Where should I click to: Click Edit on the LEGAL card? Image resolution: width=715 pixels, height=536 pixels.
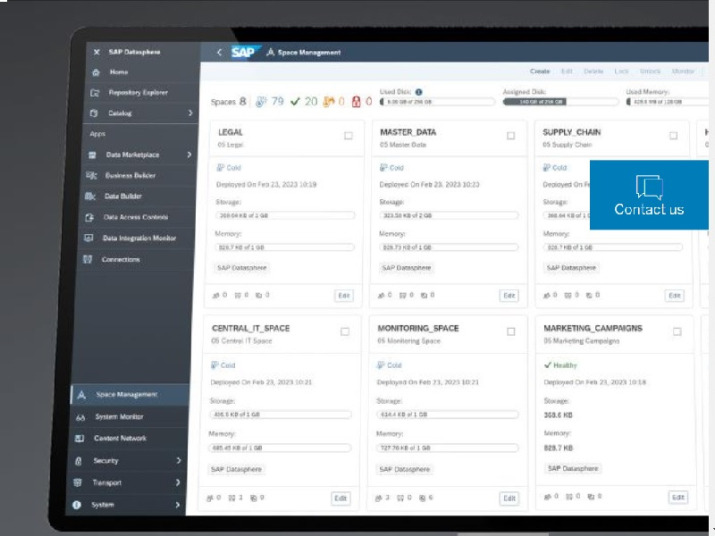(344, 296)
